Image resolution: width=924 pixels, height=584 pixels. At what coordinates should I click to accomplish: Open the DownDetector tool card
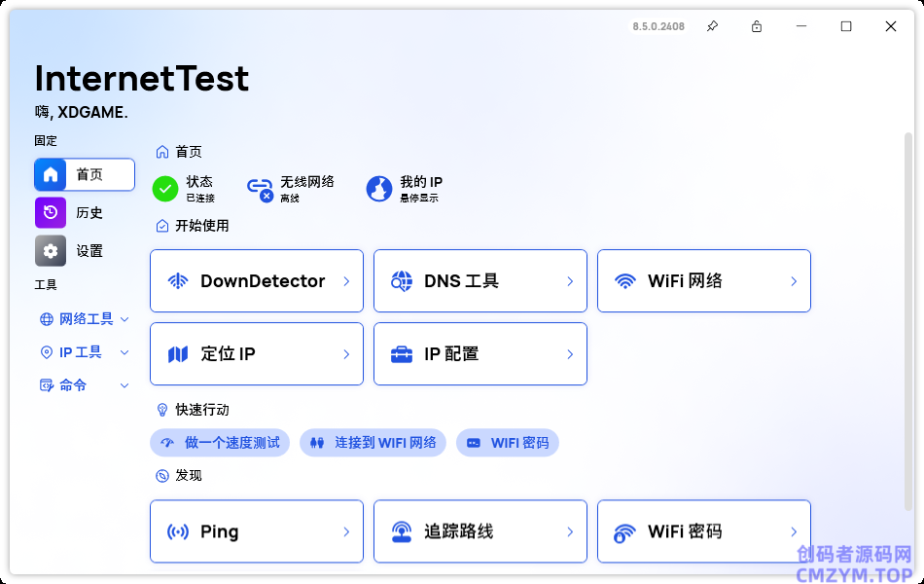[x=257, y=281]
